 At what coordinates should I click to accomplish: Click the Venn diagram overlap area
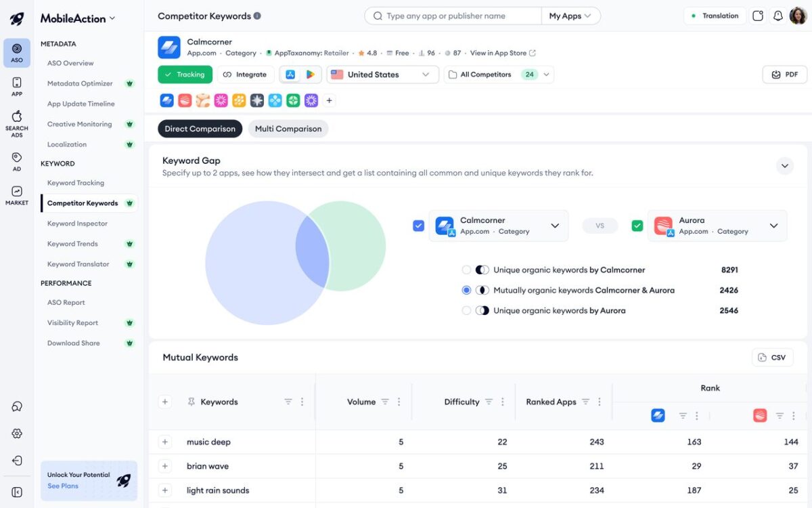coord(312,253)
